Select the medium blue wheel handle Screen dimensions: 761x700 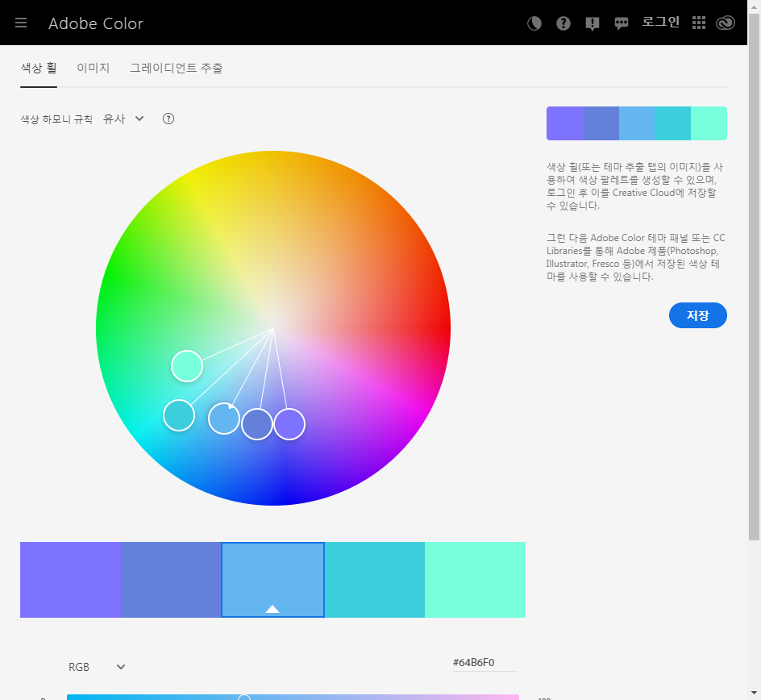tap(256, 424)
